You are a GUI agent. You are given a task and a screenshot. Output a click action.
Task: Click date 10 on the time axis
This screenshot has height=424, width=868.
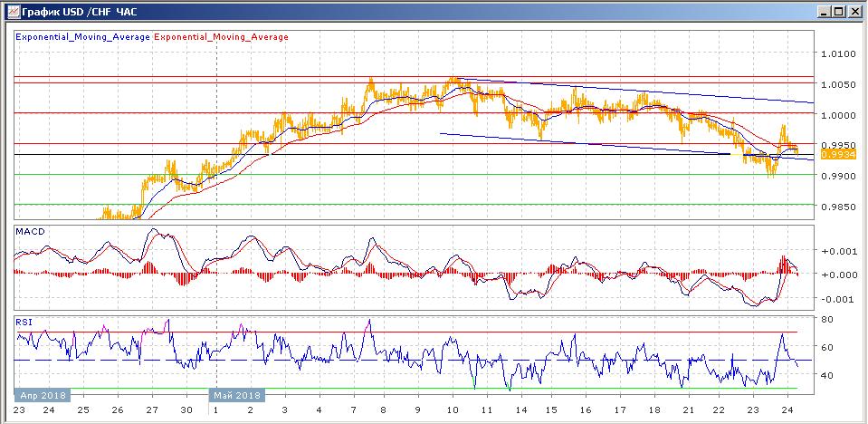pyautogui.click(x=452, y=410)
